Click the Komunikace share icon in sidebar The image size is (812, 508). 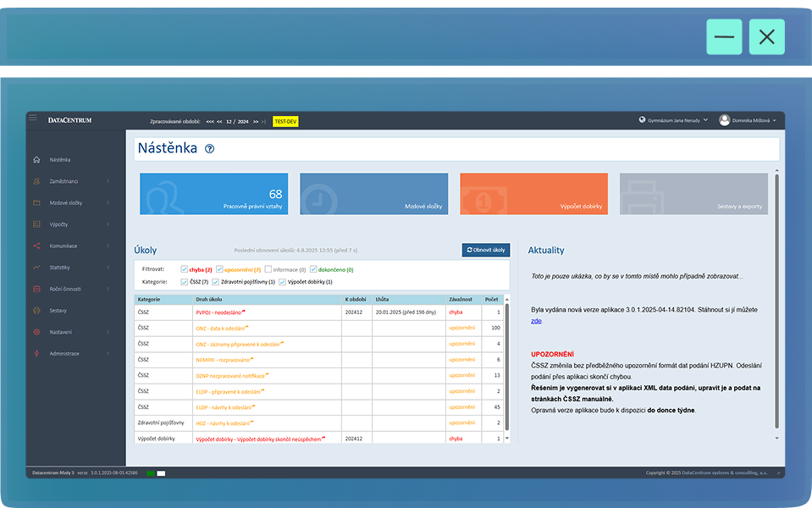36,246
